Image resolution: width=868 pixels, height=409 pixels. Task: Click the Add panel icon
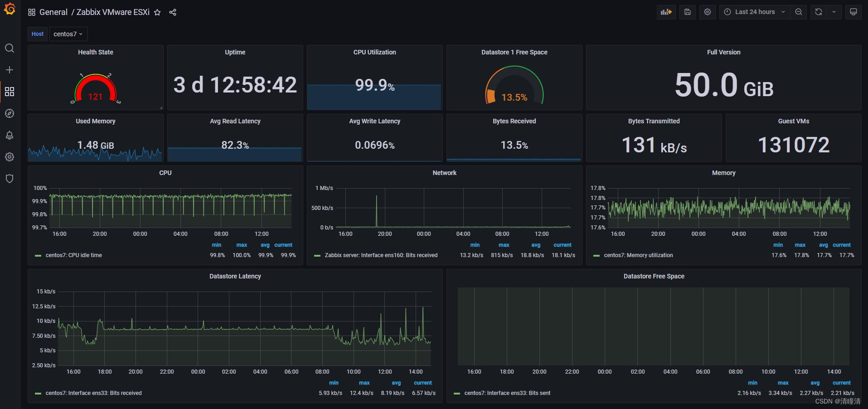tap(666, 12)
